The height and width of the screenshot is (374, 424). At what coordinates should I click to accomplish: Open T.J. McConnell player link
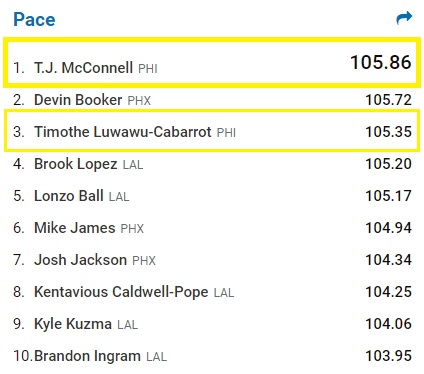tap(83, 68)
